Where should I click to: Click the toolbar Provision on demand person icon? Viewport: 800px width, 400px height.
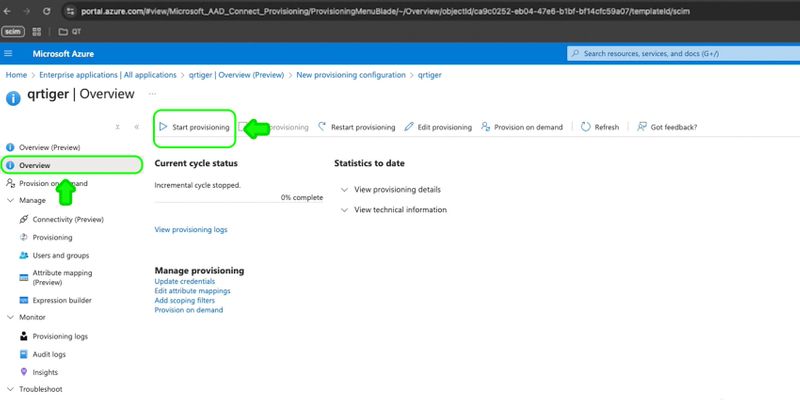485,127
